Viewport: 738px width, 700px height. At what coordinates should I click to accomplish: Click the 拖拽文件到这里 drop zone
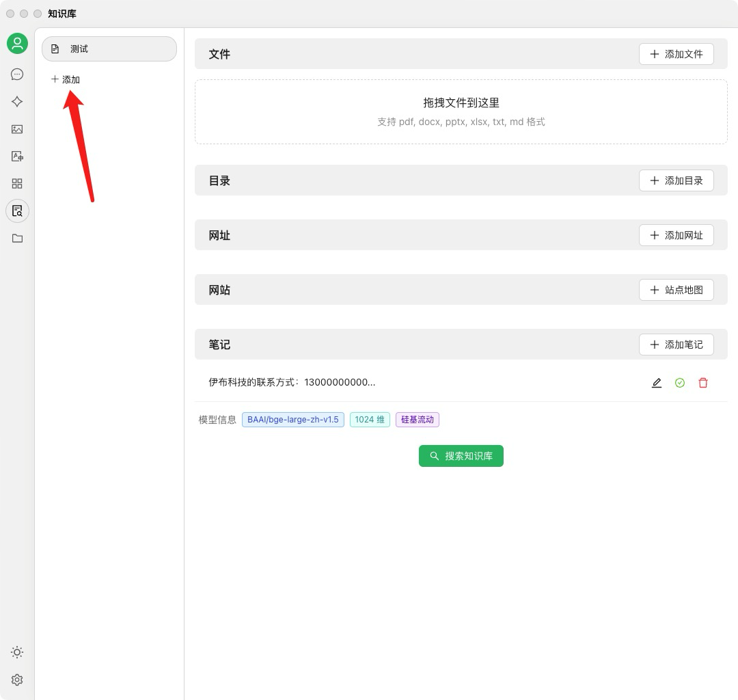click(461, 111)
